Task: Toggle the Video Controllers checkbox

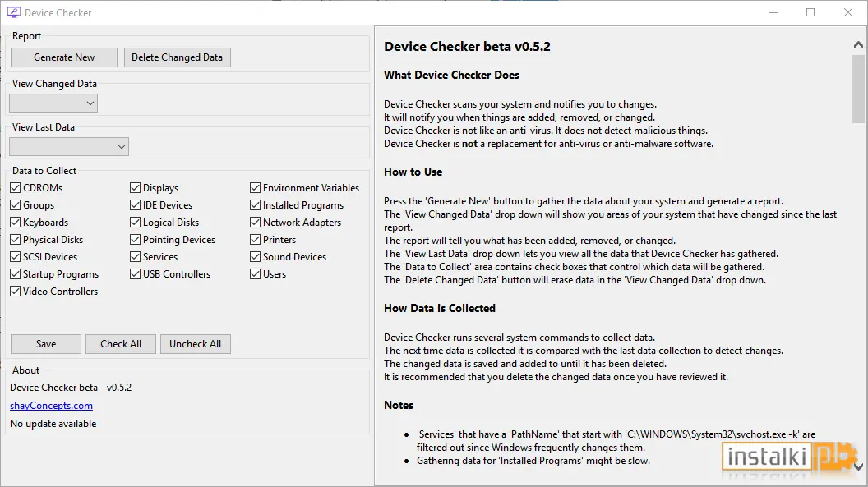Action: pyautogui.click(x=16, y=292)
